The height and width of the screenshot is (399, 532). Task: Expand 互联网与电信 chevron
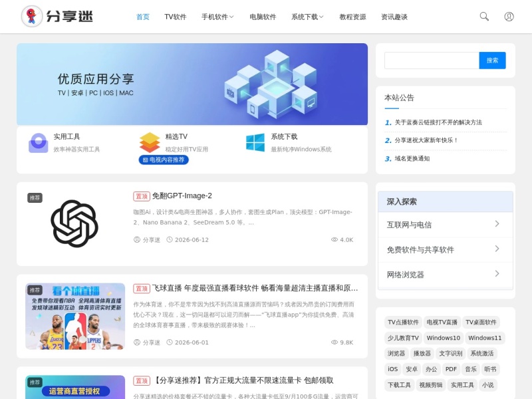coord(497,224)
